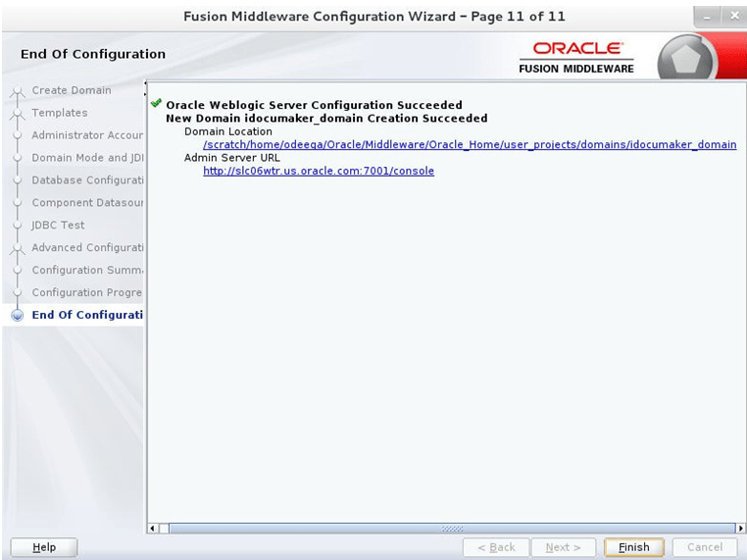Select the Advanced Configuration step
747x560 pixels.
coord(87,247)
